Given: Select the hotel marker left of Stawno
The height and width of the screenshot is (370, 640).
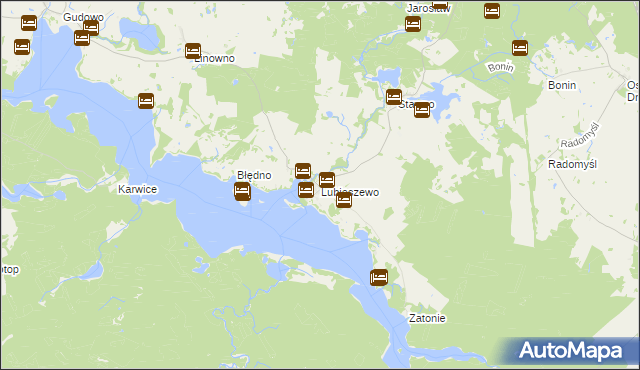Looking at the screenshot, I should point(394,97).
